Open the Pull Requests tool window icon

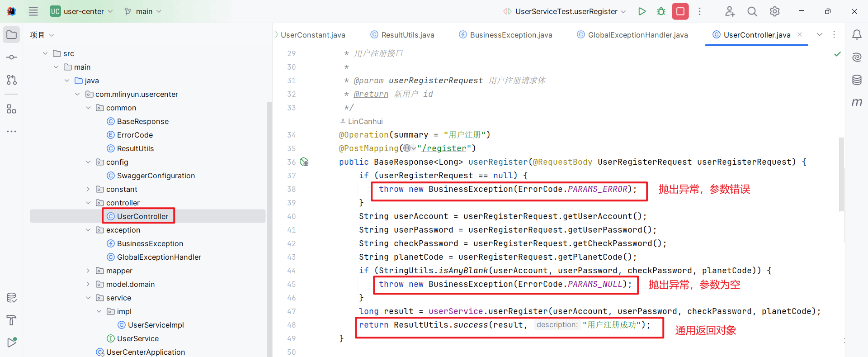point(12,80)
